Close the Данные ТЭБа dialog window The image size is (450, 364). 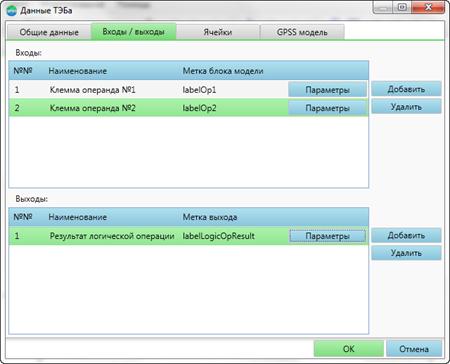click(x=429, y=7)
